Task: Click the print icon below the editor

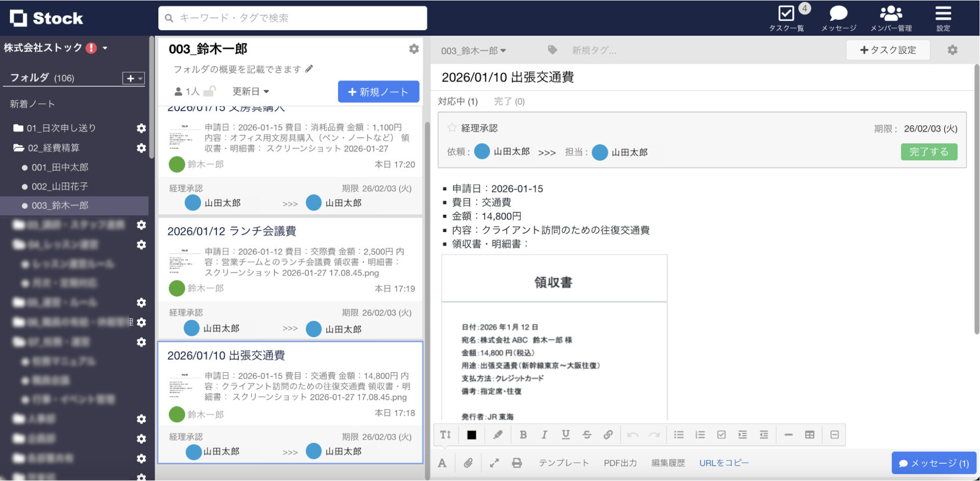Action: click(x=517, y=463)
